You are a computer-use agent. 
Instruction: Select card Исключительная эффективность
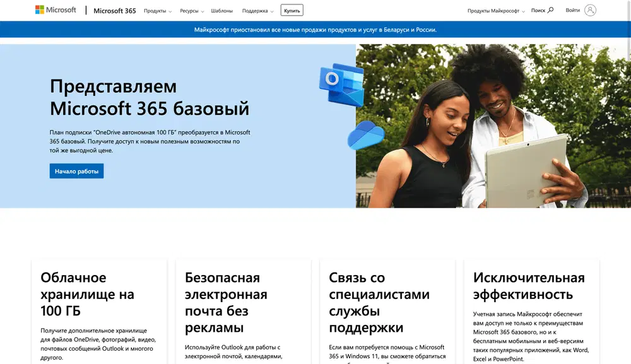click(x=531, y=312)
